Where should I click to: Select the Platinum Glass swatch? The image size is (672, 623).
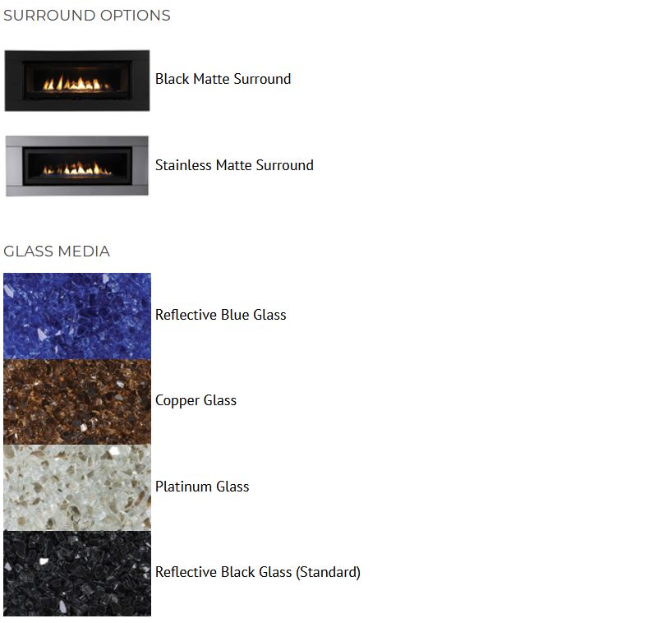(x=77, y=487)
